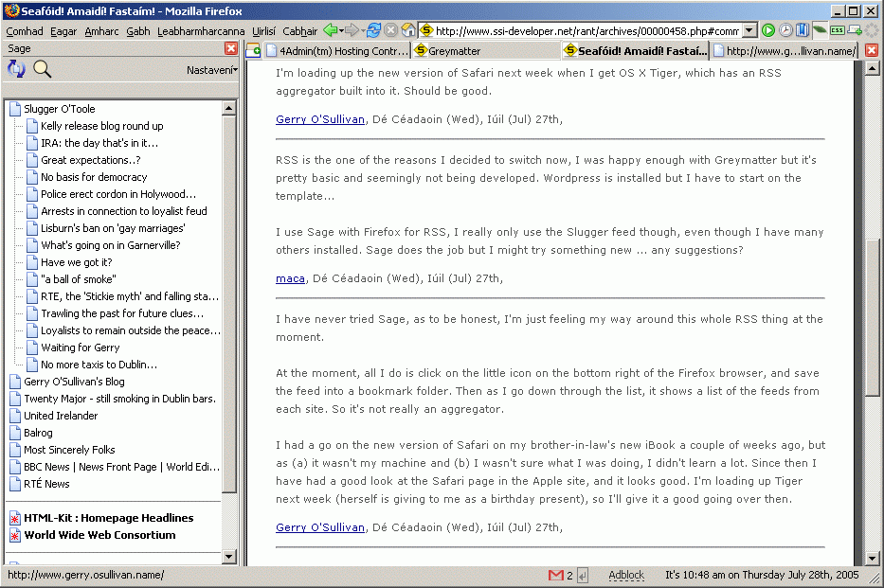The height and width of the screenshot is (588, 884).
Task: Switch to the Greymatter tab
Action: click(x=486, y=51)
